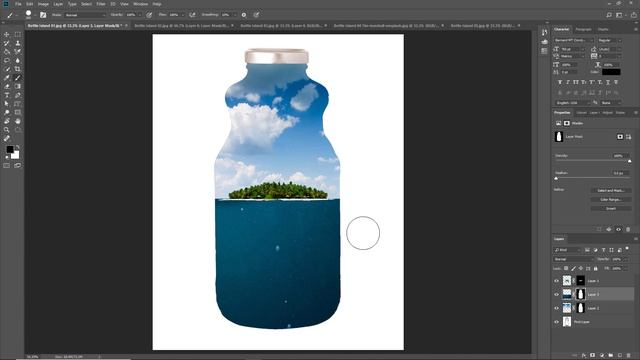The image size is (640, 360).
Task: Turn layer filtering on or off
Action: click(627, 248)
